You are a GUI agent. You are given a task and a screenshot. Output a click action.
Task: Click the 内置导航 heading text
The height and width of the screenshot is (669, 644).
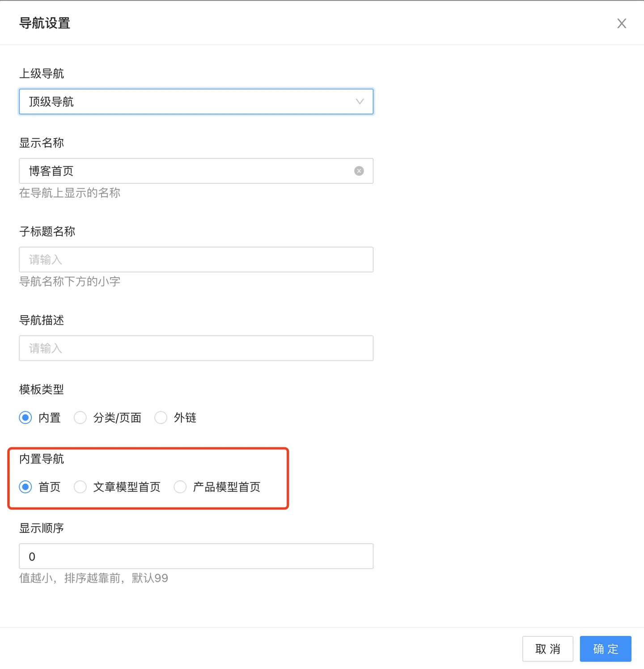(42, 459)
